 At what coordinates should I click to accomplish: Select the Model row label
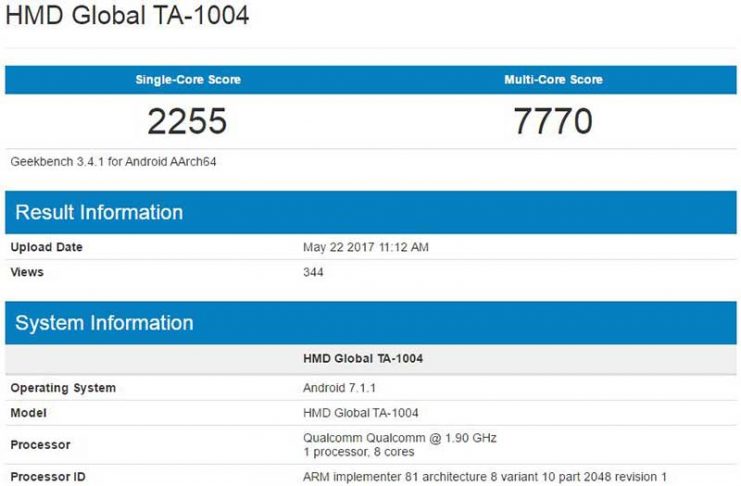[x=28, y=413]
